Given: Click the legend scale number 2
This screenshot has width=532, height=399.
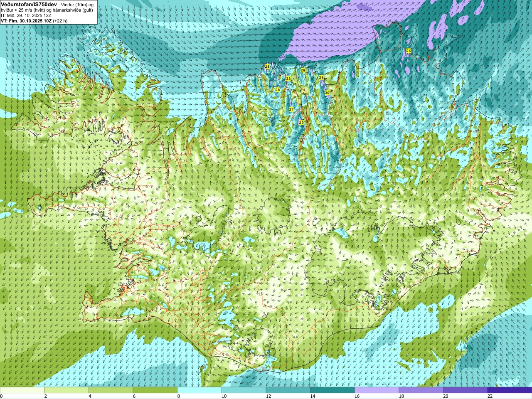Looking at the screenshot, I should click(x=45, y=396).
